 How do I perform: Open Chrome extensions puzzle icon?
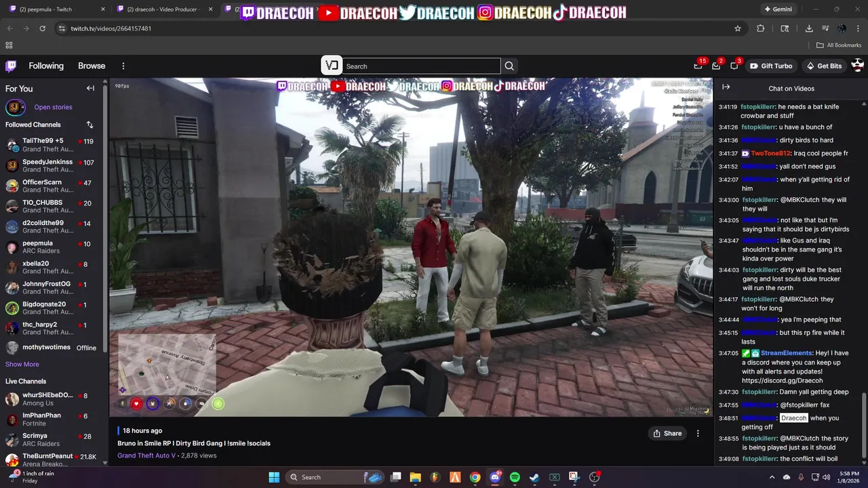(760, 28)
